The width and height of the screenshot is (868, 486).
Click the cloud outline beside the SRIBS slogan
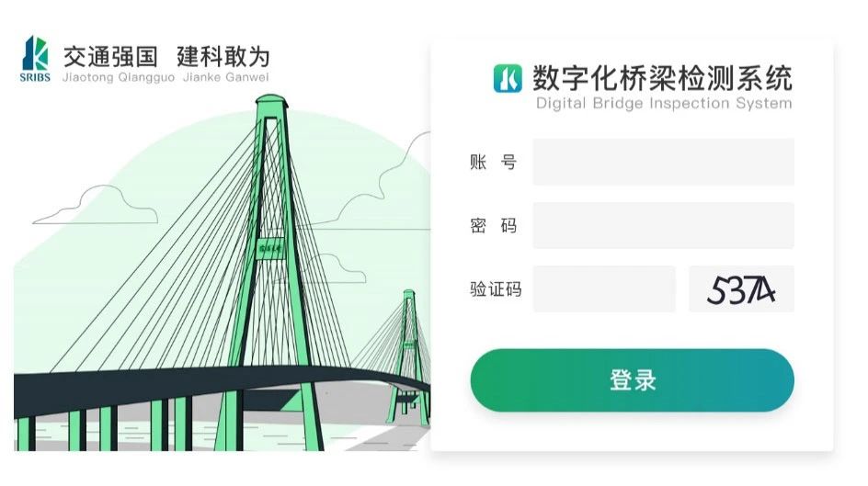[96, 205]
